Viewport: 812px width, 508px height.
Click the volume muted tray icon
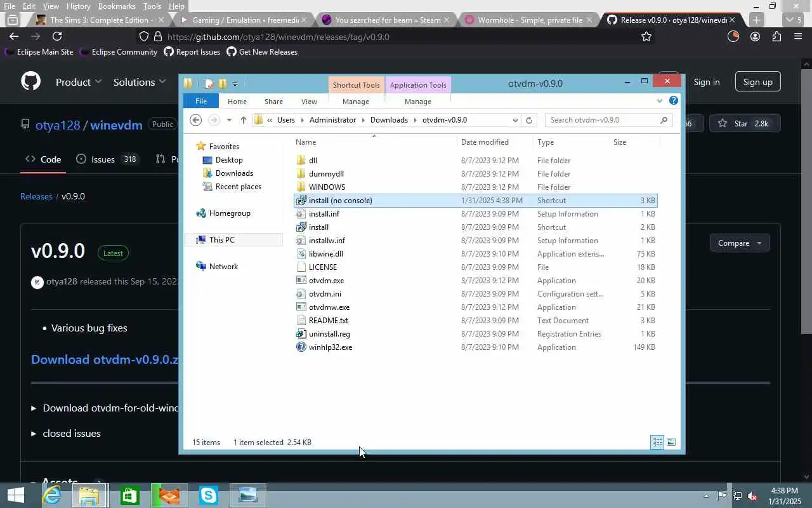[752, 496]
